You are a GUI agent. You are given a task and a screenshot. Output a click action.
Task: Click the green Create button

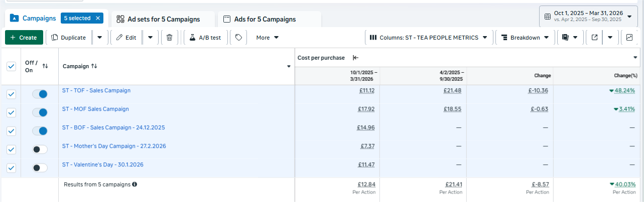point(24,37)
